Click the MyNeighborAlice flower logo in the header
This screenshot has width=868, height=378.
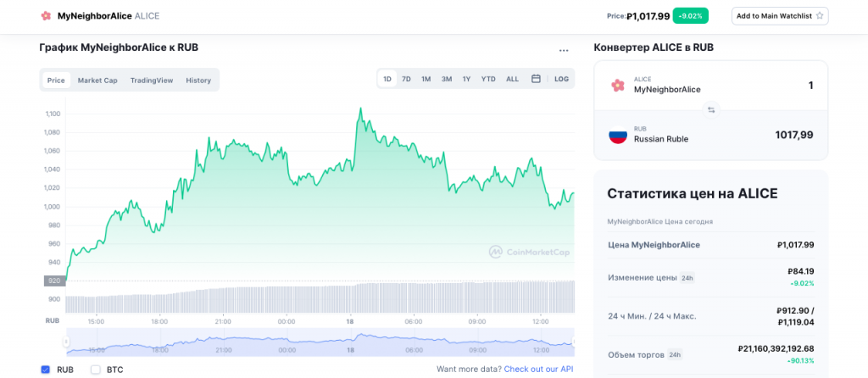pyautogui.click(x=46, y=16)
